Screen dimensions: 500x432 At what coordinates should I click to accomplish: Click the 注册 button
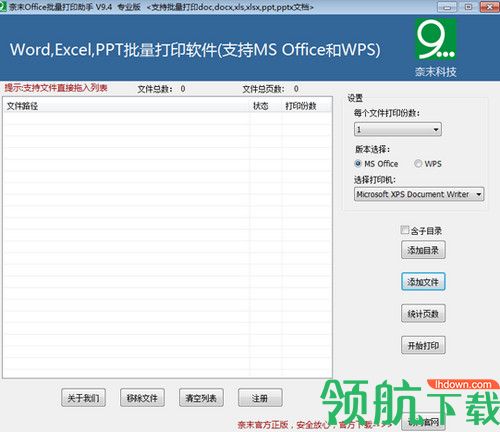[x=260, y=398]
